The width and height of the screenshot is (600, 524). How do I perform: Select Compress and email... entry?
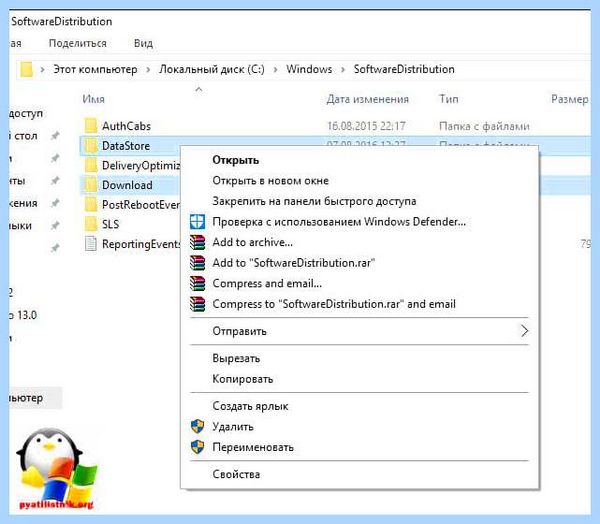267,284
